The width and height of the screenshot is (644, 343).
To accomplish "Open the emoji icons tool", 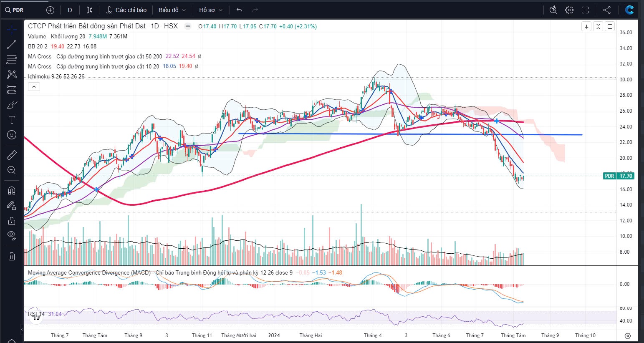I will point(12,135).
